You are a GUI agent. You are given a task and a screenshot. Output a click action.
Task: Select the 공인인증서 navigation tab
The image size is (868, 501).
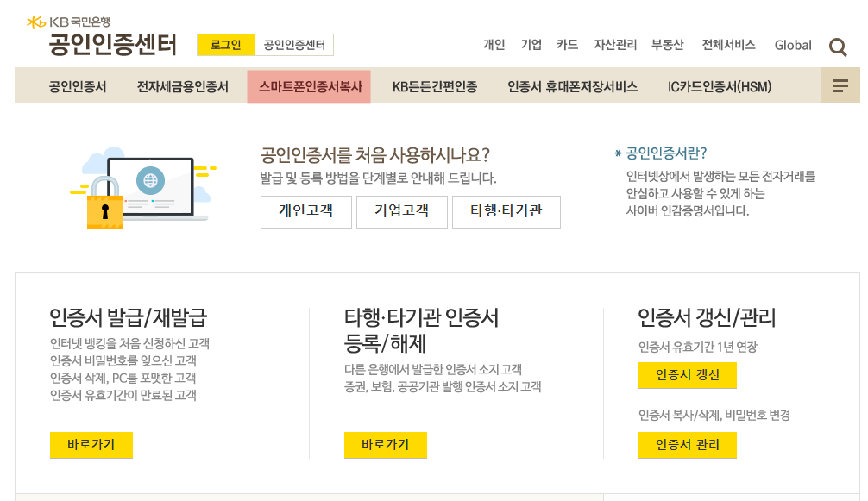tap(78, 87)
